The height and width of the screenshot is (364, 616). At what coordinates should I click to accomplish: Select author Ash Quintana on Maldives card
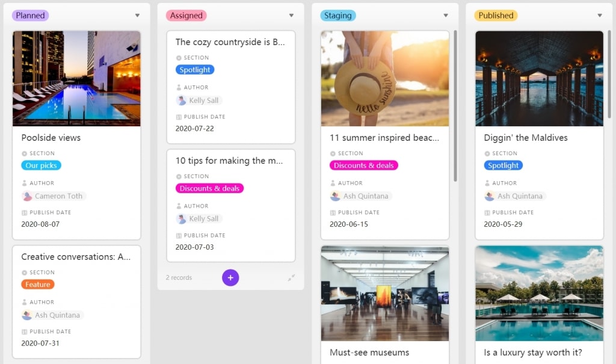coord(516,196)
